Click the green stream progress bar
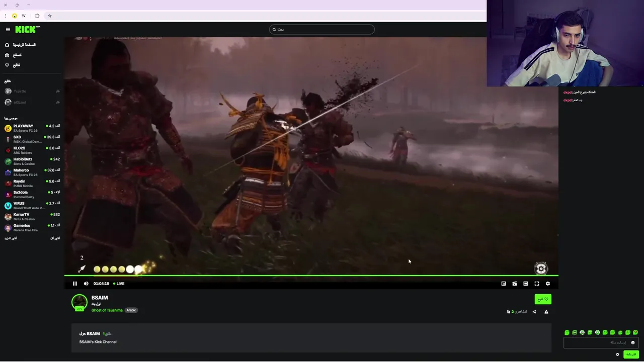Image resolution: width=644 pixels, height=362 pixels. [311, 276]
